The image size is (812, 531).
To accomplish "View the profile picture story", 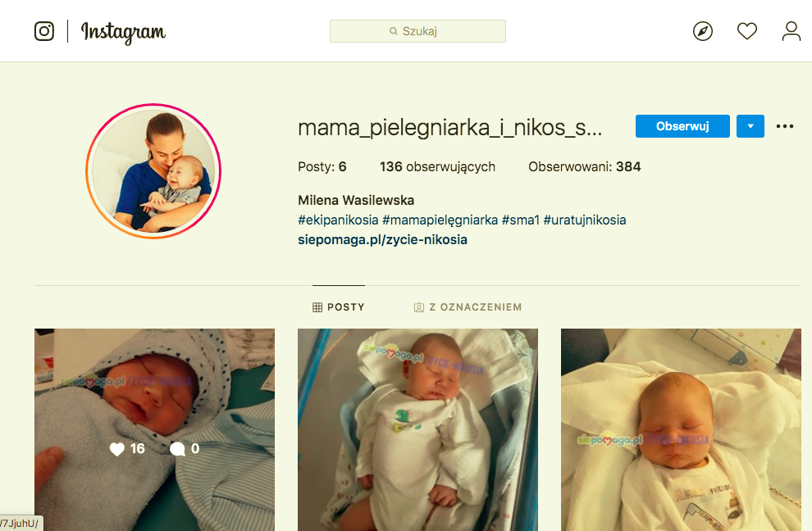I will [x=153, y=170].
